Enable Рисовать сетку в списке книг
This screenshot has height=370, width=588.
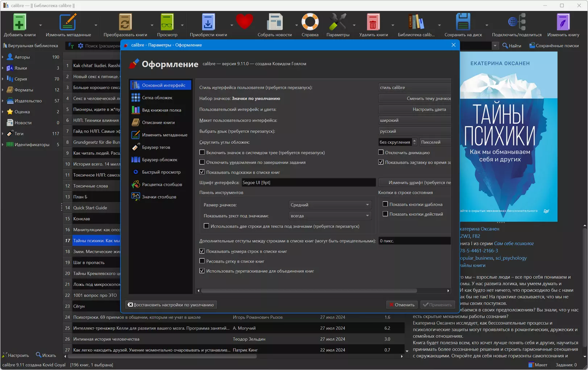click(x=202, y=261)
